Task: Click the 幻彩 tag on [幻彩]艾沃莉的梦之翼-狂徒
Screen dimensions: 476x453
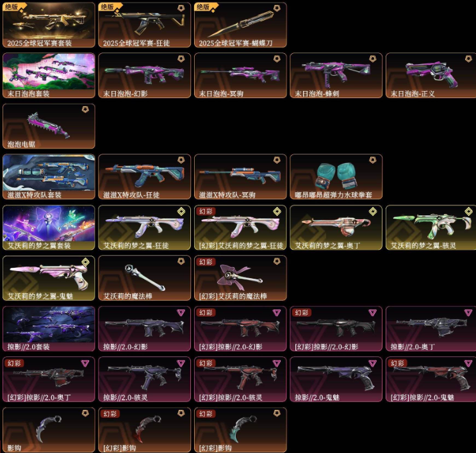Action: tap(206, 211)
